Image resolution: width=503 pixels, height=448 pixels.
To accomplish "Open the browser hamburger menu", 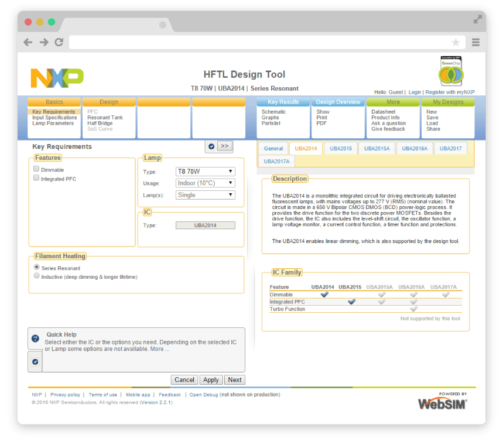I will (475, 42).
